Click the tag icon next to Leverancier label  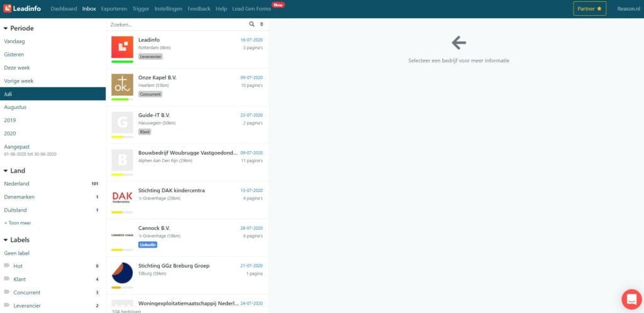6,305
